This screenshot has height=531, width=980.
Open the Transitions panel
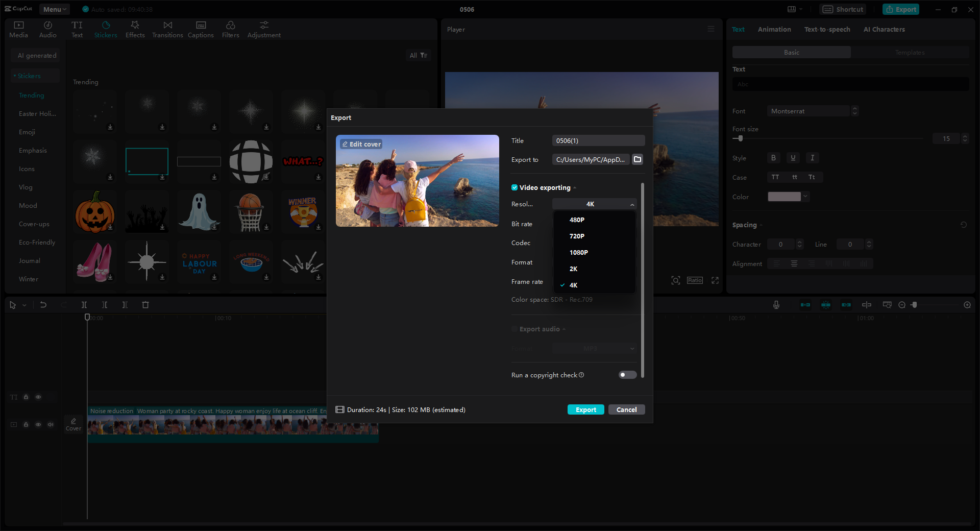pos(167,28)
